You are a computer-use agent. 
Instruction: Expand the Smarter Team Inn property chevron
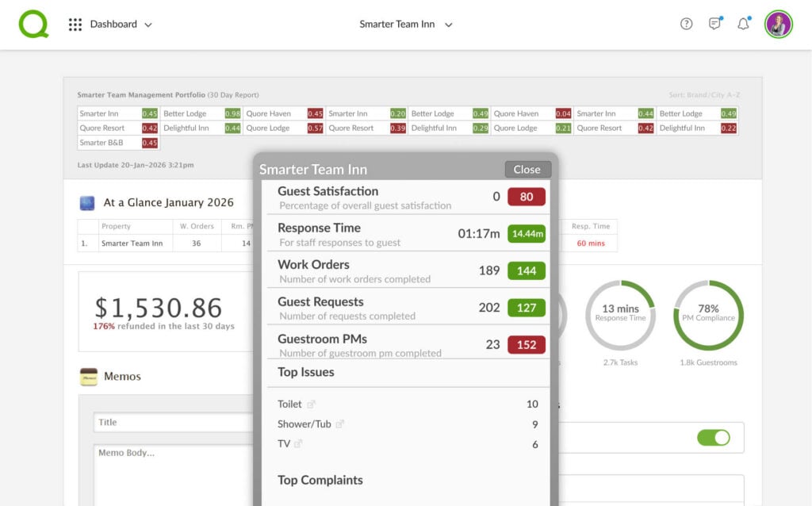[x=449, y=25]
